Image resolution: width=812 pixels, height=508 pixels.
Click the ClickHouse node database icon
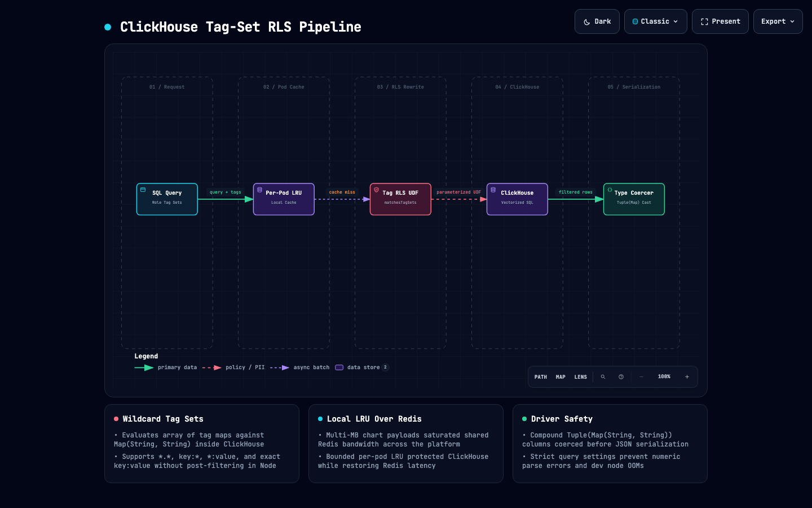point(493,190)
